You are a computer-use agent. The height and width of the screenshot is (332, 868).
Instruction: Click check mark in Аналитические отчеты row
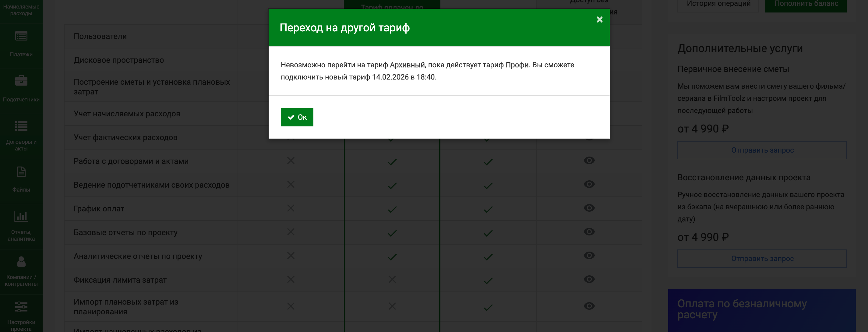392,257
